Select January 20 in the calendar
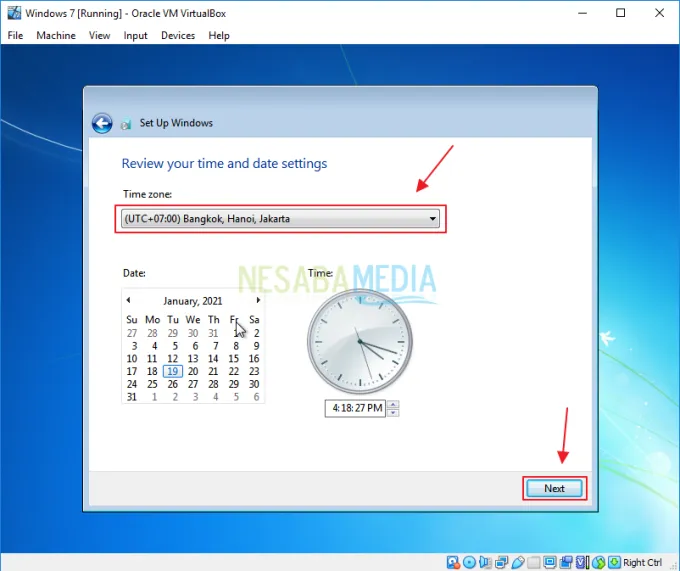This screenshot has width=680, height=571. (x=193, y=371)
